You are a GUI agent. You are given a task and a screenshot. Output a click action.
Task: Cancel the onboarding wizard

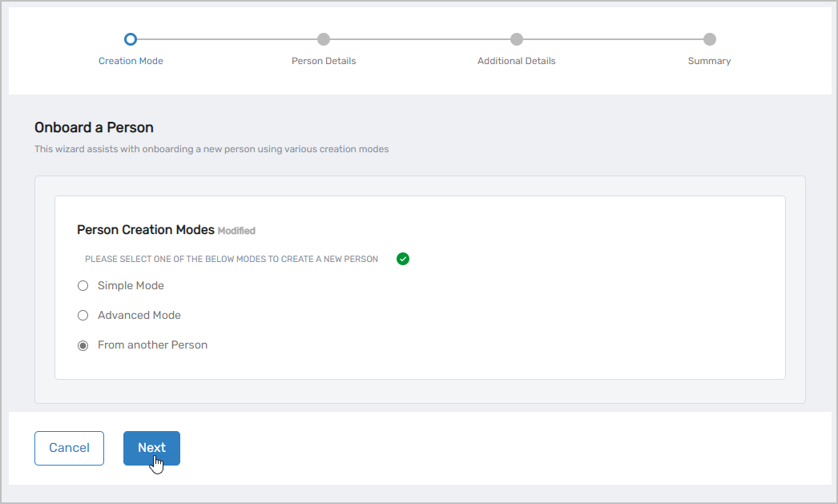[x=69, y=448]
